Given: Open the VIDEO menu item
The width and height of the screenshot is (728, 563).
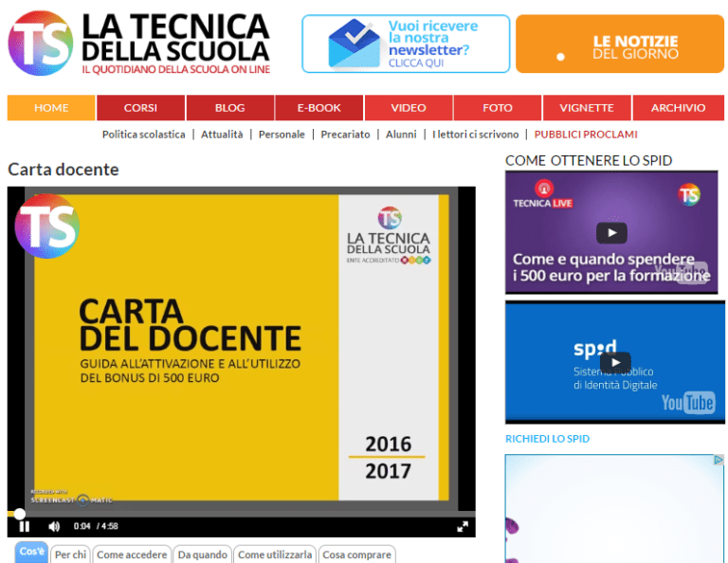Looking at the screenshot, I should pyautogui.click(x=409, y=108).
